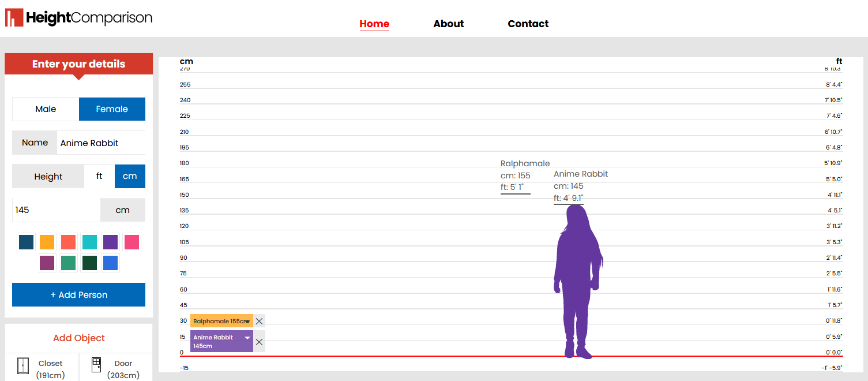Switch height unit to ft

(99, 177)
